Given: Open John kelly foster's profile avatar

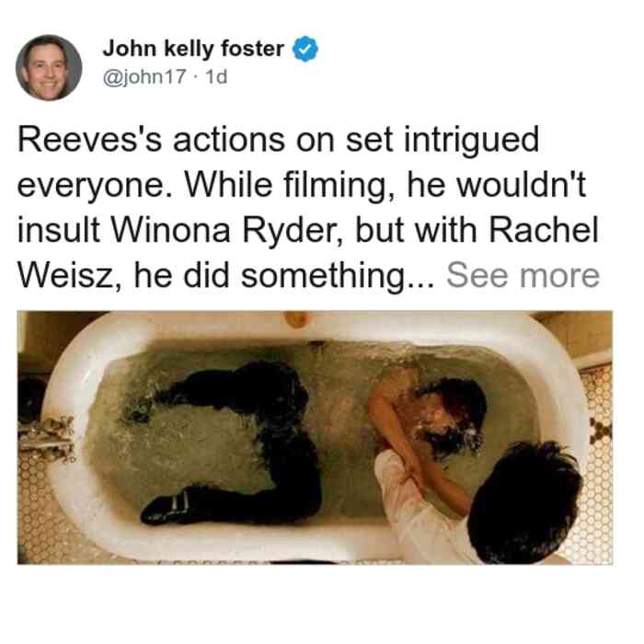Looking at the screenshot, I should click(49, 68).
